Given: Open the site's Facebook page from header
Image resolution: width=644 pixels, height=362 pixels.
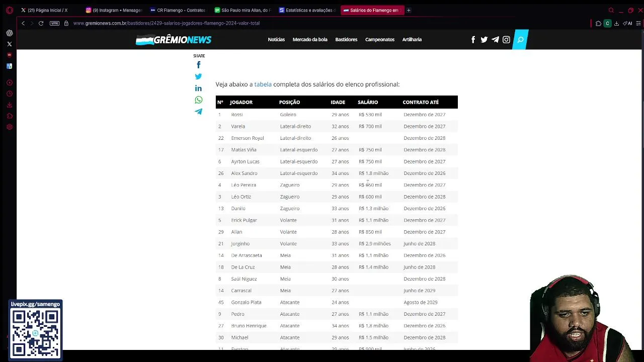Looking at the screenshot, I should [x=473, y=40].
